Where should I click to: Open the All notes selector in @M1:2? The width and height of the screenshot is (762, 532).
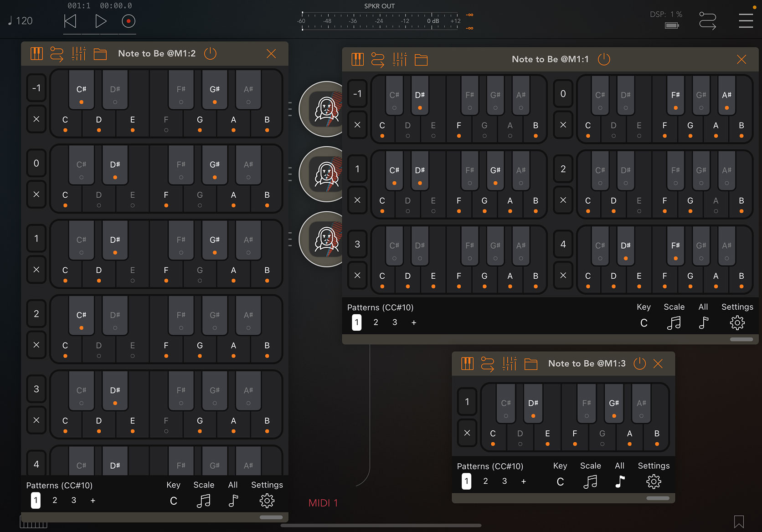click(x=233, y=500)
